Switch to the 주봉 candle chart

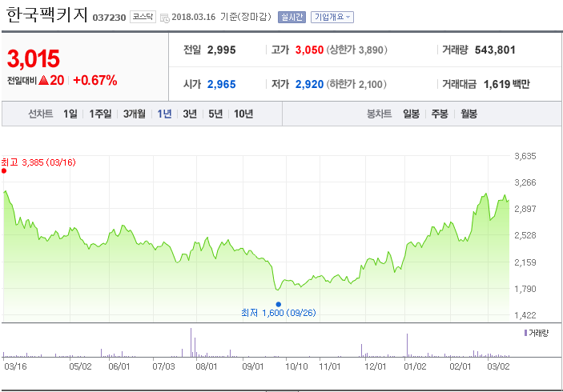click(440, 114)
